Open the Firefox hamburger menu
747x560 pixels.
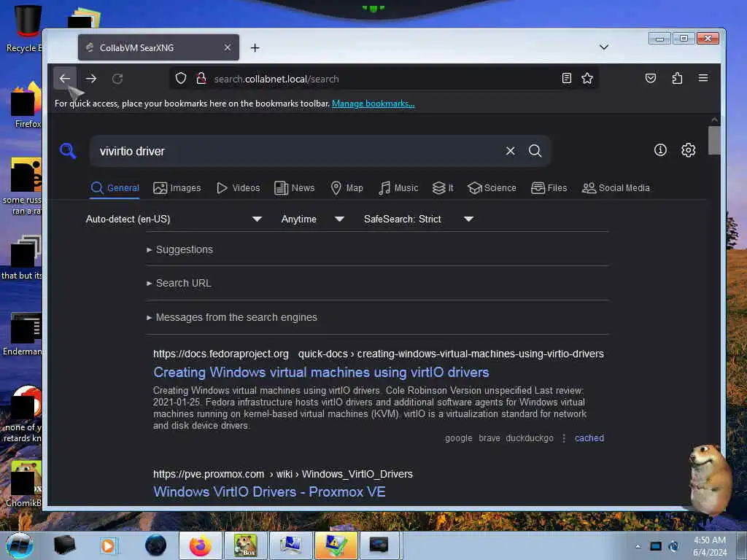point(703,78)
